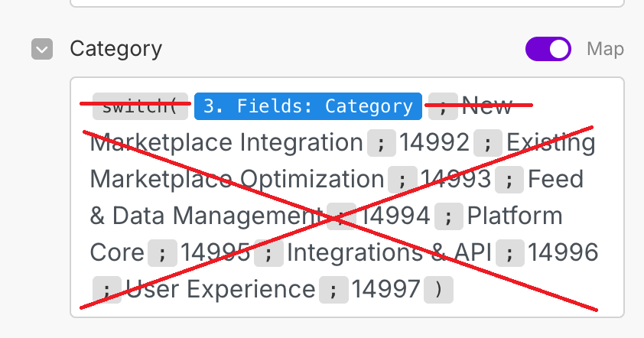Click the 'Existing' text in formula
Viewport: 644px width, 338px height.
point(551,143)
